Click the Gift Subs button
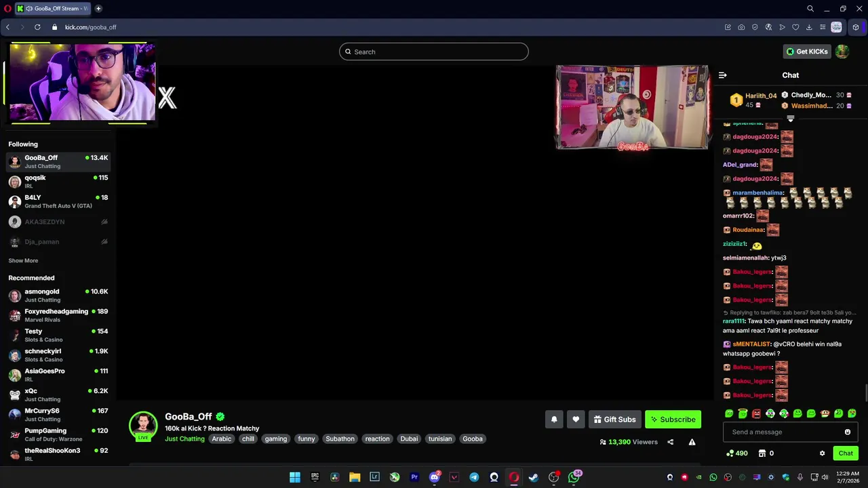Viewport: 868px width, 488px height. click(614, 420)
